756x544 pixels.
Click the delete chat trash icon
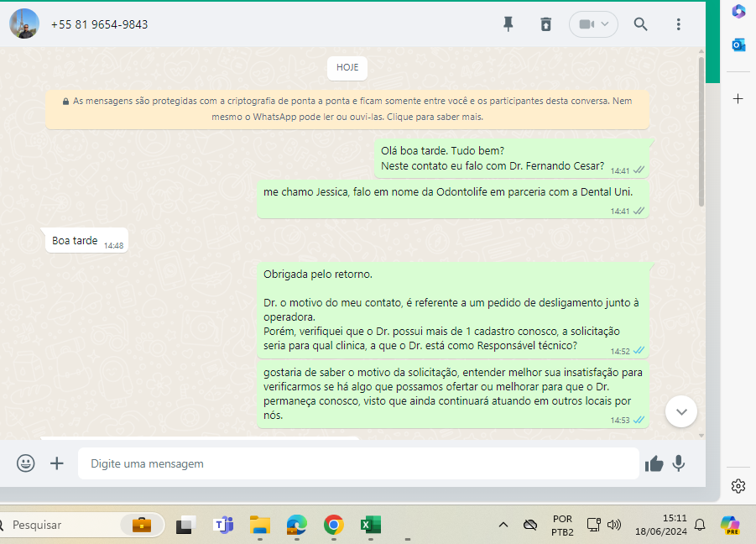pyautogui.click(x=545, y=24)
